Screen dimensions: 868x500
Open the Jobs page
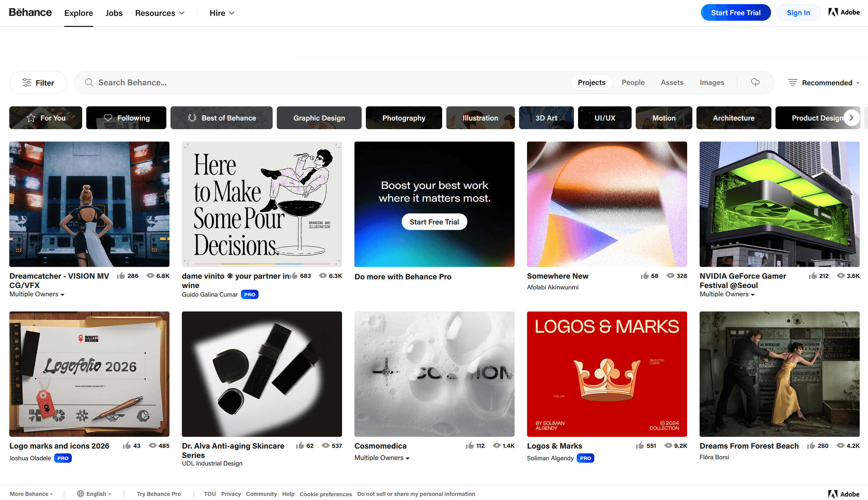(114, 13)
